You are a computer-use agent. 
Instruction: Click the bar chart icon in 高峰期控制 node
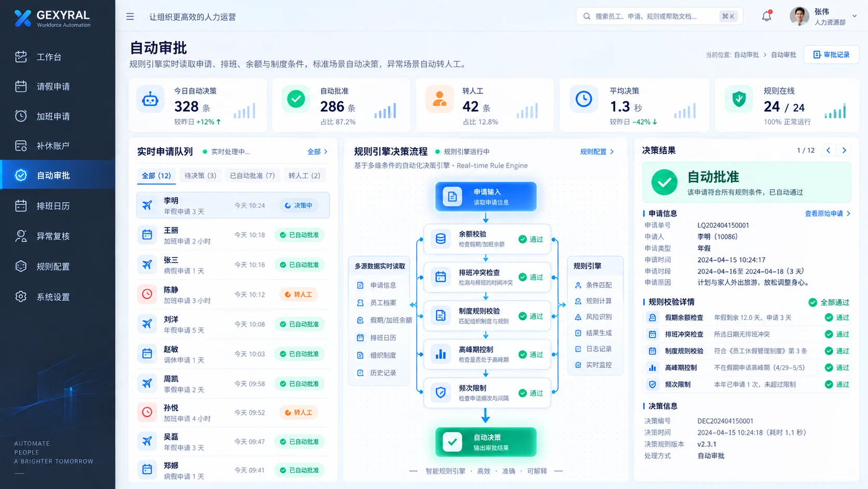pos(441,354)
